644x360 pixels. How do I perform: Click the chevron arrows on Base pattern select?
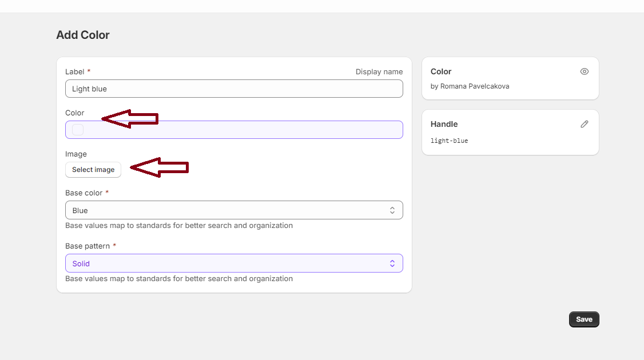[392, 263]
